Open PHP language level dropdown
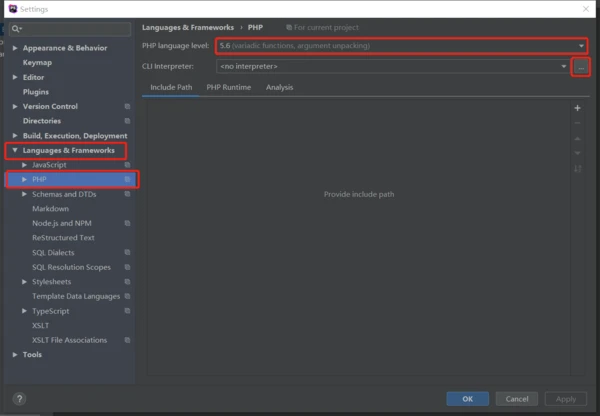Viewport: 600px width, 416px height. 401,46
